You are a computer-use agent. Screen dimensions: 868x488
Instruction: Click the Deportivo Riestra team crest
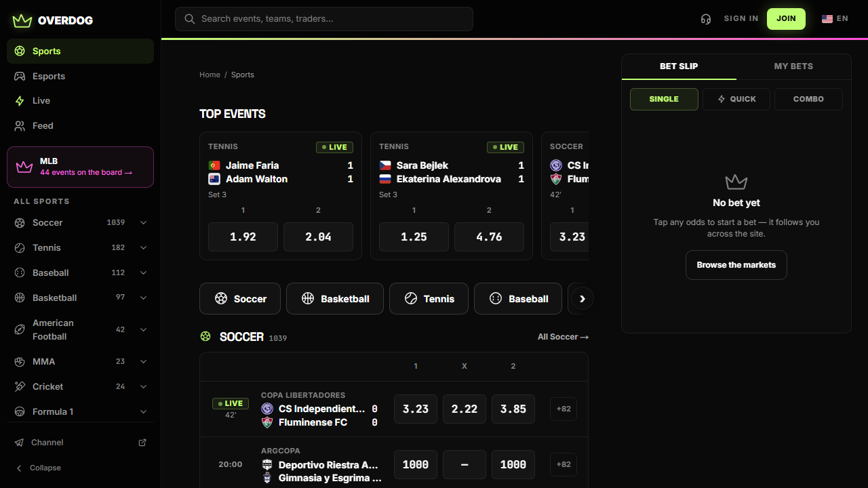coord(267,465)
